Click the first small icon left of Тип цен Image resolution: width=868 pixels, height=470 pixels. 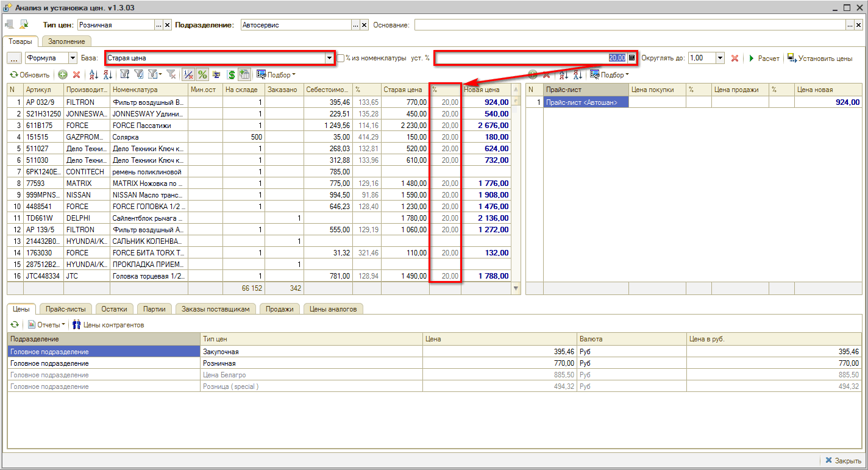pos(10,24)
